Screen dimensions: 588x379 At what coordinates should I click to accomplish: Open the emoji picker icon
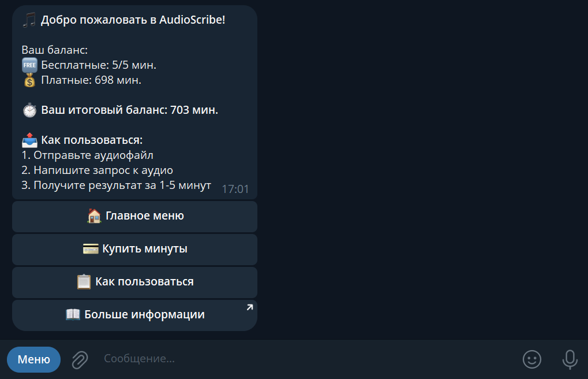pyautogui.click(x=531, y=359)
